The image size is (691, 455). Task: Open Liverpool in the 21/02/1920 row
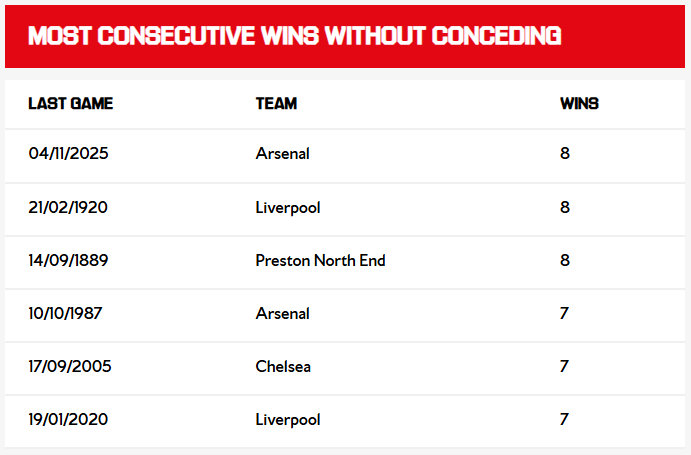288,208
